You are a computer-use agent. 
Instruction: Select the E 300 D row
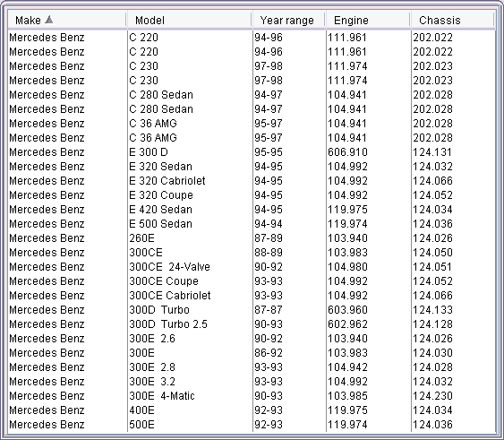(252, 152)
